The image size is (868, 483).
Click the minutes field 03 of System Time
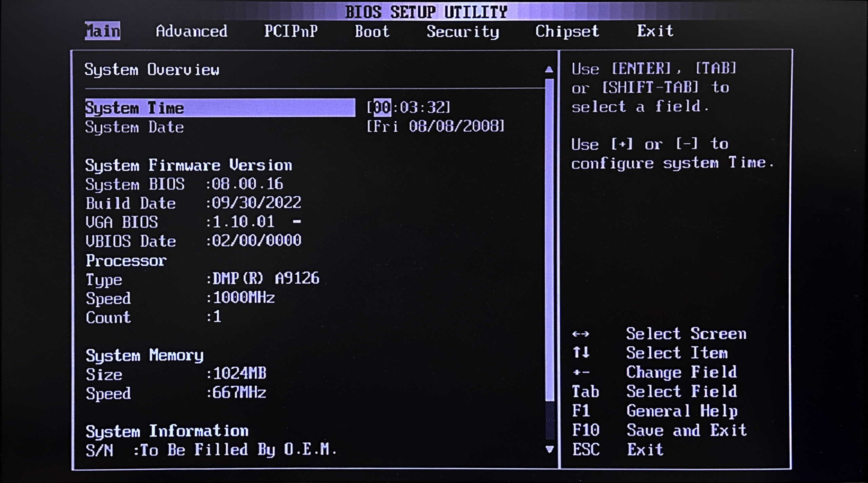pyautogui.click(x=409, y=108)
